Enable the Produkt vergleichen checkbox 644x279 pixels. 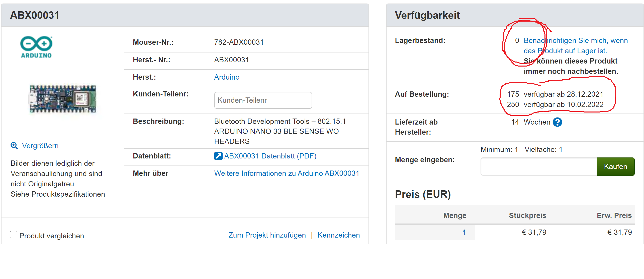pos(14,235)
